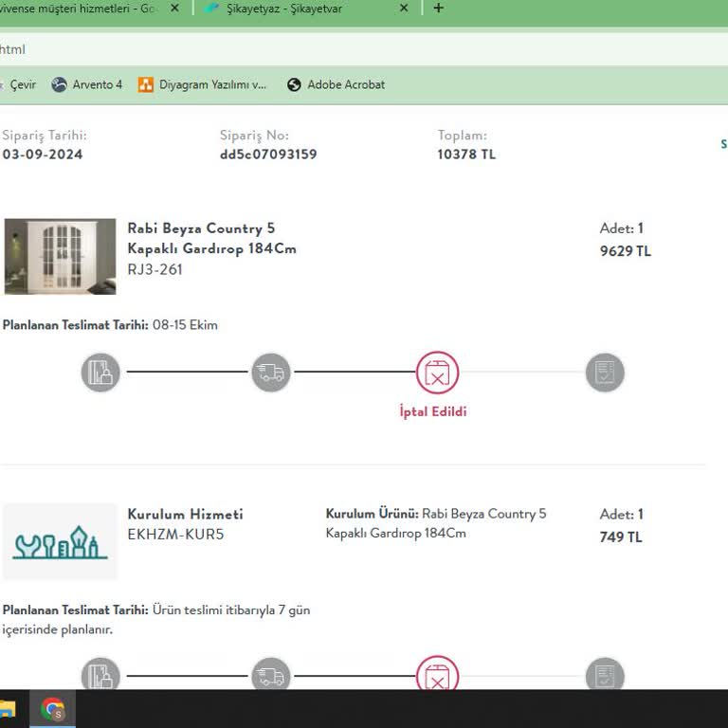Click the Kurulum Hizmeti cancelled package icon

click(x=437, y=673)
